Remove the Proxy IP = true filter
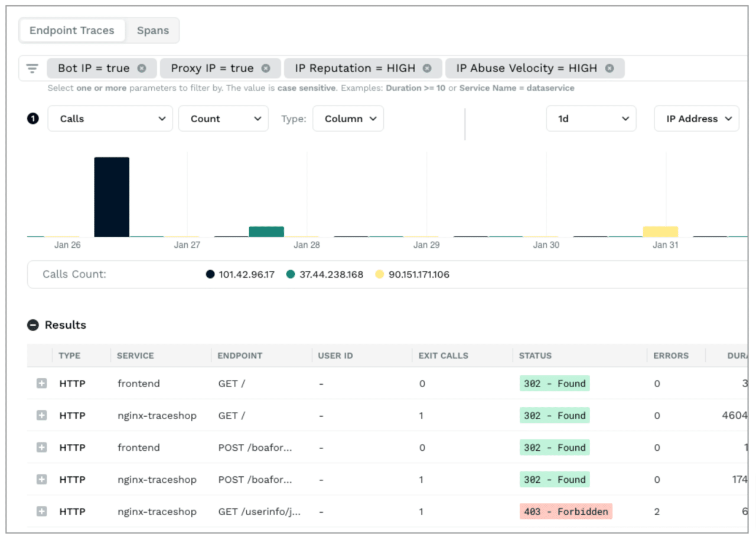The height and width of the screenshot is (540, 756). 266,68
